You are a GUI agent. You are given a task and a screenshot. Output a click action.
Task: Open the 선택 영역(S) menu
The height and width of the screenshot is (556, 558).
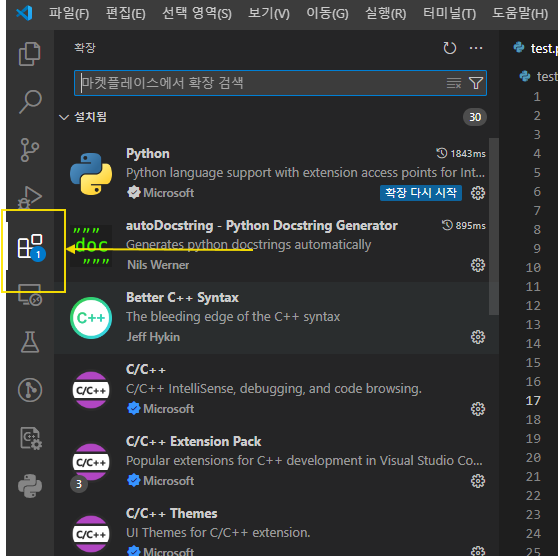(x=197, y=14)
